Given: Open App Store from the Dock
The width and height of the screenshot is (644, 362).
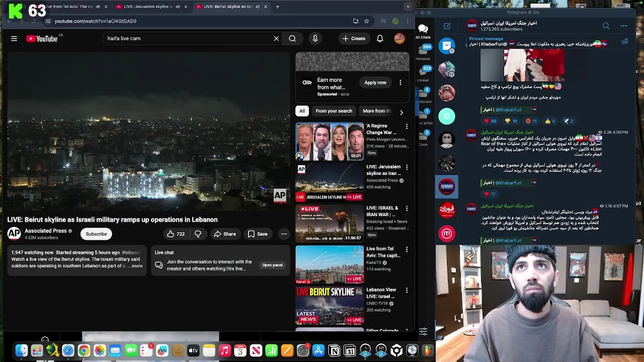Looking at the screenshot, I should pyautogui.click(x=318, y=350).
